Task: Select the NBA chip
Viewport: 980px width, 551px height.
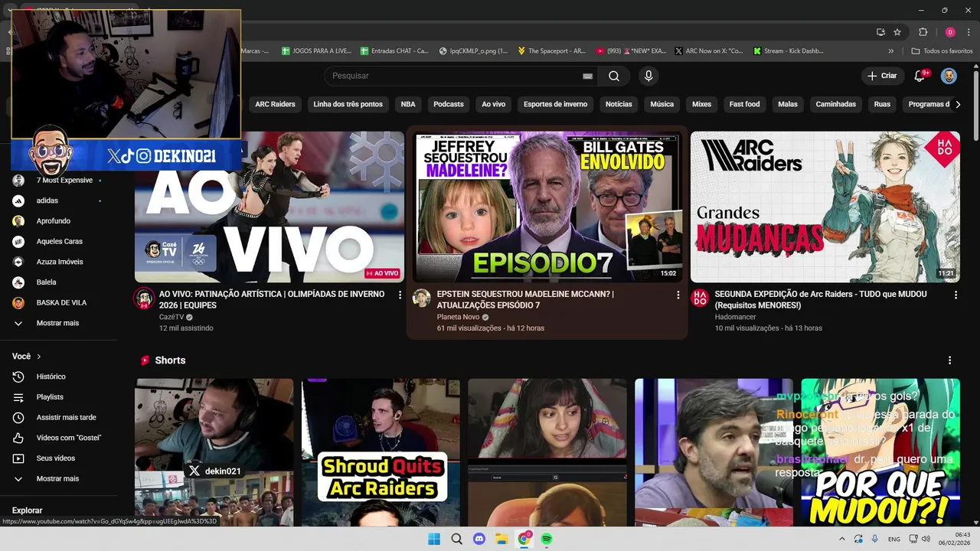Action: pos(408,104)
